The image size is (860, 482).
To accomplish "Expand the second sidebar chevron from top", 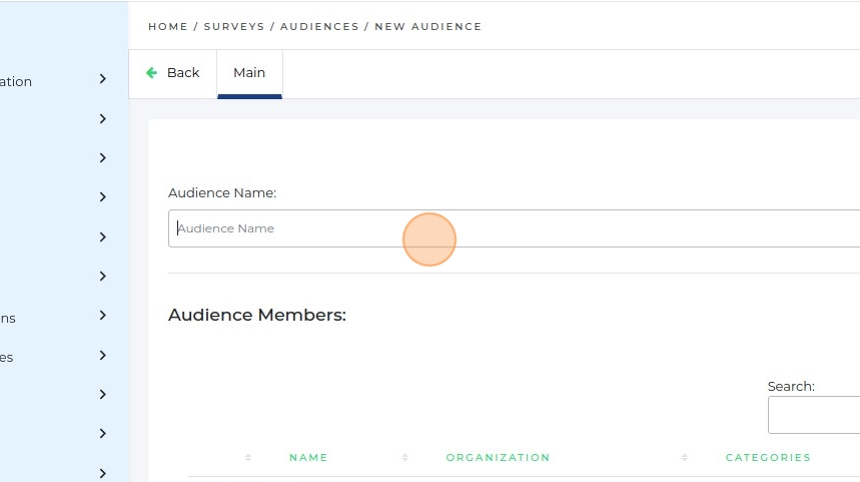I will click(x=103, y=119).
